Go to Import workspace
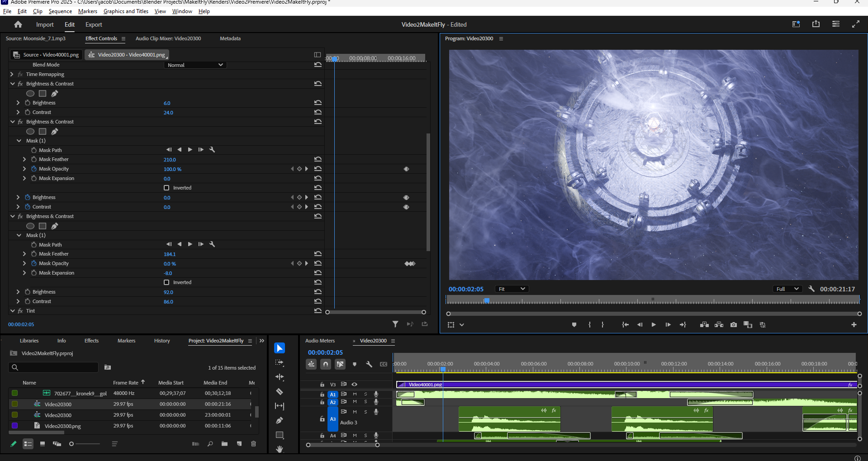The width and height of the screenshot is (868, 461). [x=45, y=24]
